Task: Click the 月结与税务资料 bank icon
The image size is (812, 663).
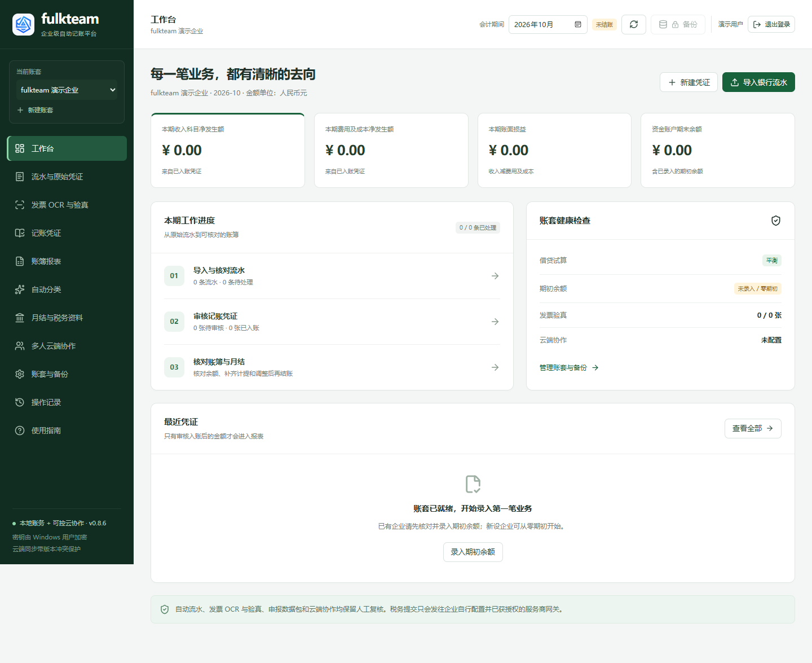Action: [x=20, y=318]
